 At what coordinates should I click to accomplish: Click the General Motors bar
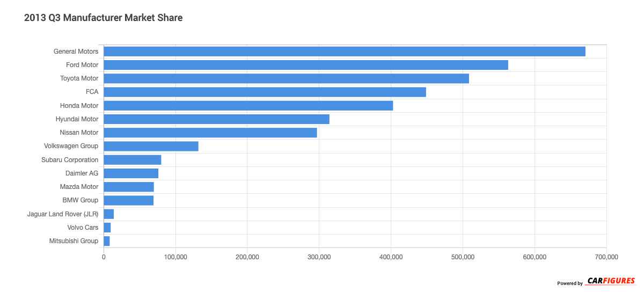pyautogui.click(x=345, y=52)
